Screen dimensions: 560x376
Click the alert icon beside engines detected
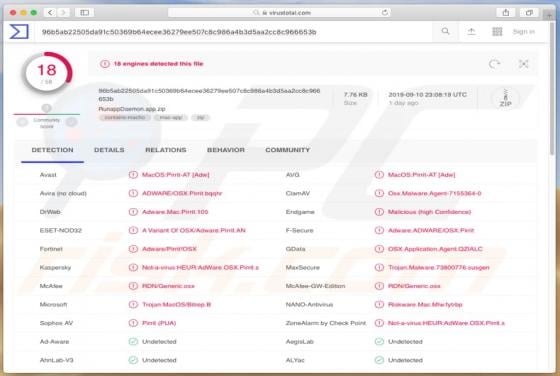pyautogui.click(x=105, y=64)
